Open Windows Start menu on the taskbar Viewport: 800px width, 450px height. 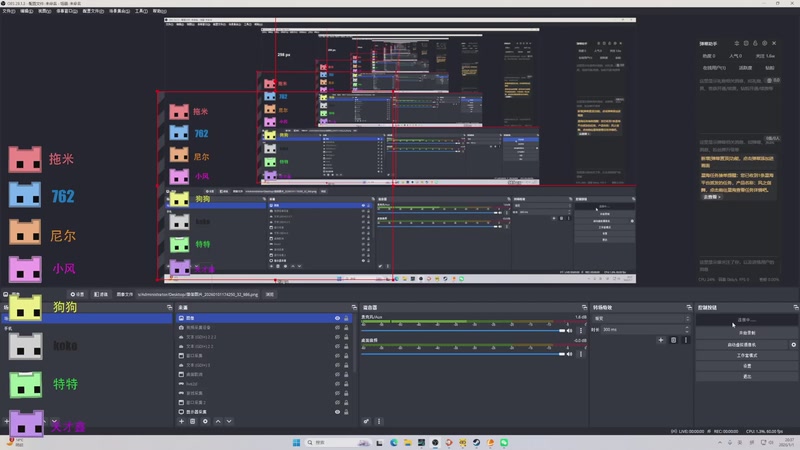[x=296, y=442]
